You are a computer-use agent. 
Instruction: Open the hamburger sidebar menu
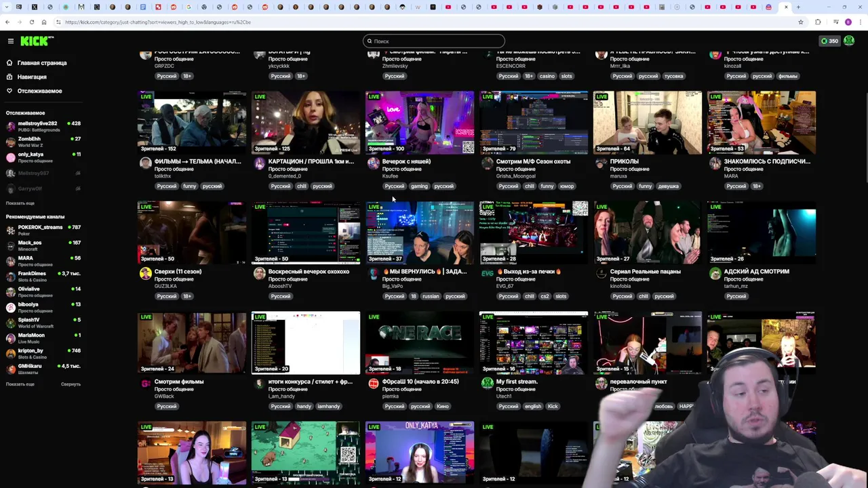pyautogui.click(x=10, y=41)
